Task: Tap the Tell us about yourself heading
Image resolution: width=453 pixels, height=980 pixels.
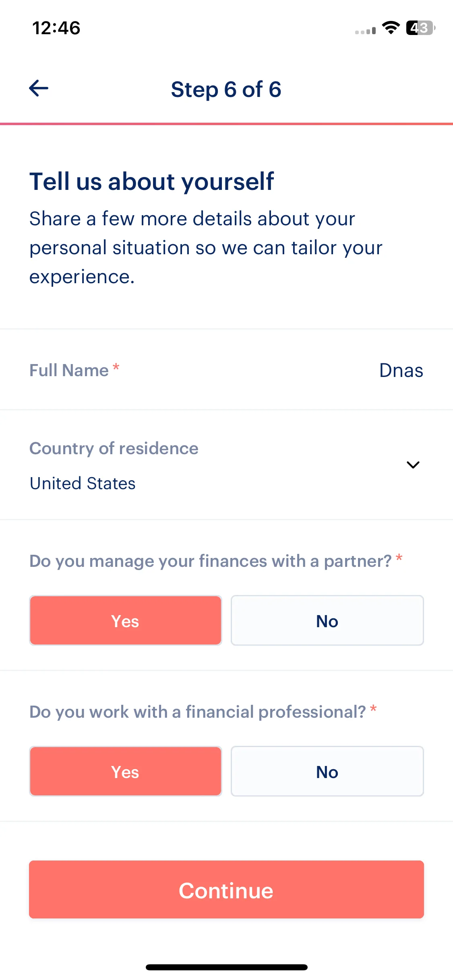Action: tap(152, 181)
